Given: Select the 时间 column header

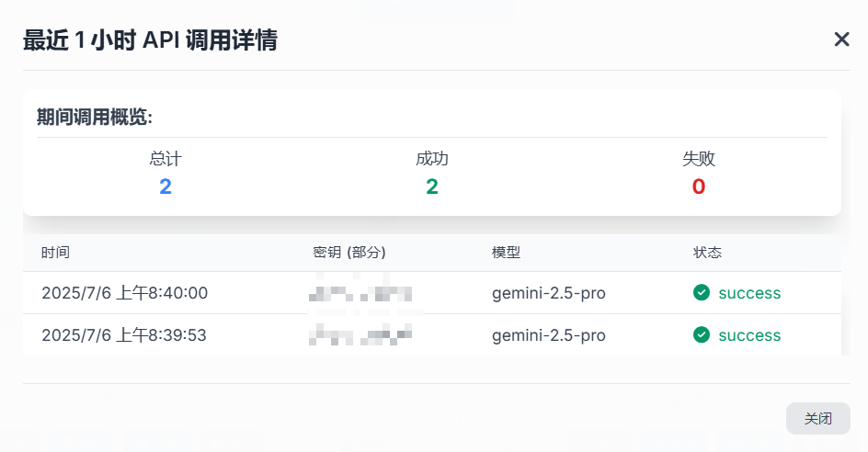Looking at the screenshot, I should pos(55,253).
